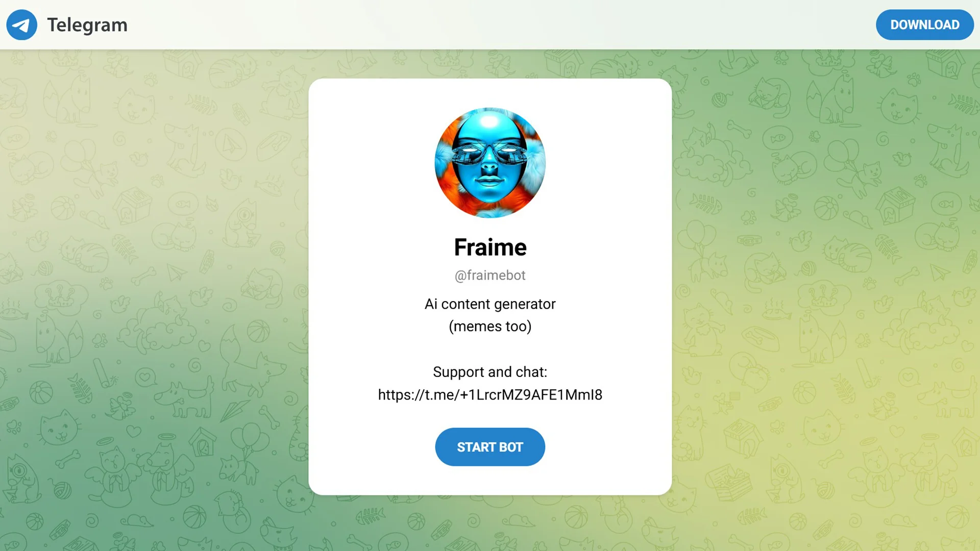Click blank white space below START BOT button
Image resolution: width=980 pixels, height=551 pixels.
(x=490, y=481)
